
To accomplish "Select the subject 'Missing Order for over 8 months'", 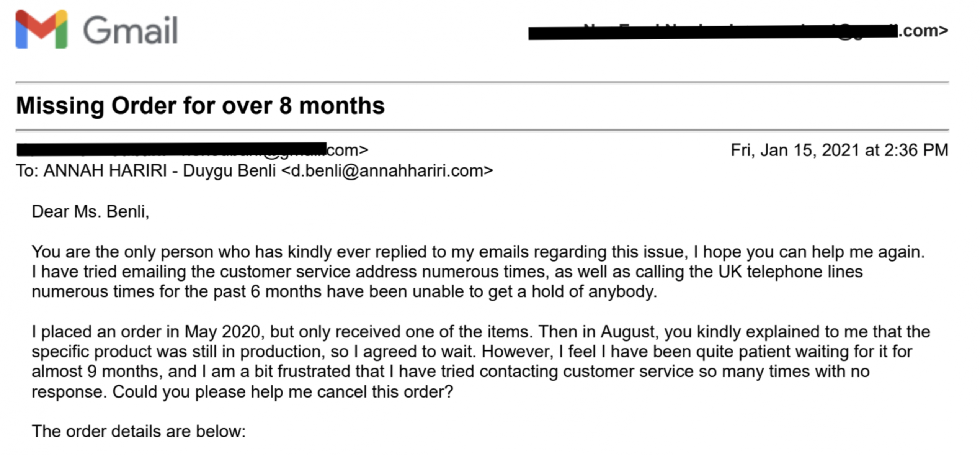I will click(x=200, y=106).
